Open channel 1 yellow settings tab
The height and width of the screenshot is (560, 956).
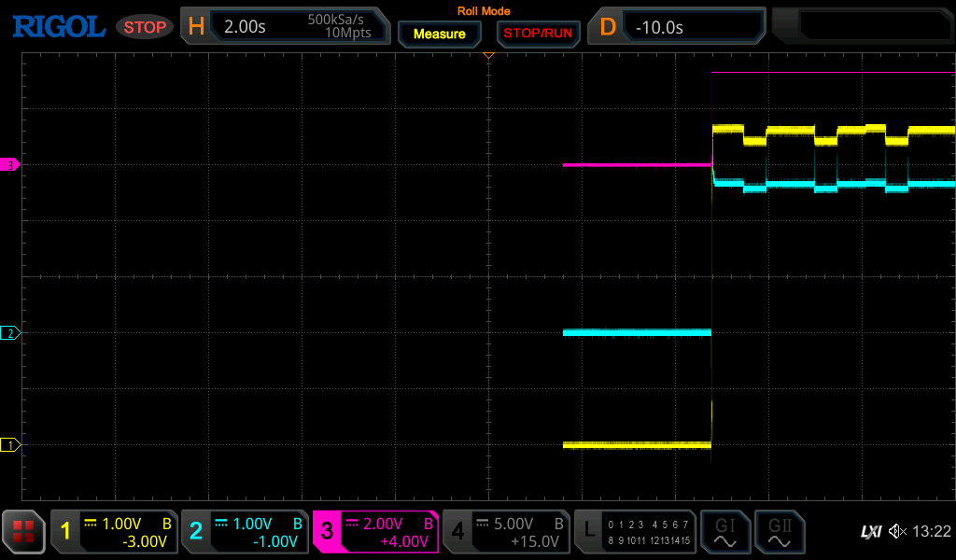coord(114,532)
